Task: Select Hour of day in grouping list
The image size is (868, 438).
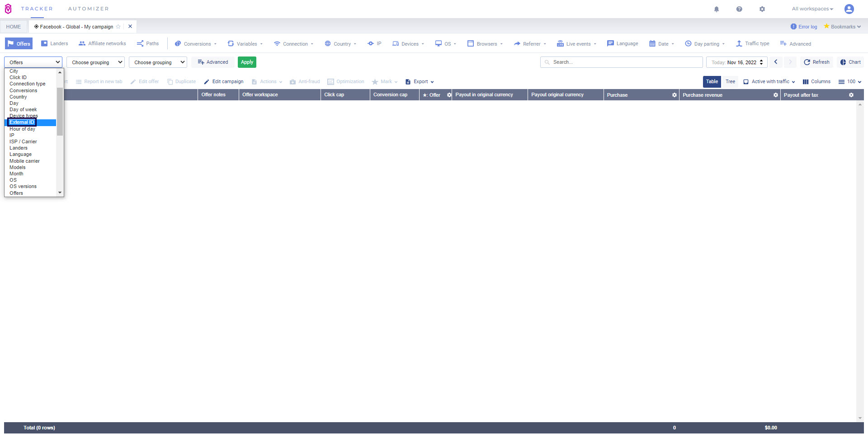Action: (x=22, y=129)
